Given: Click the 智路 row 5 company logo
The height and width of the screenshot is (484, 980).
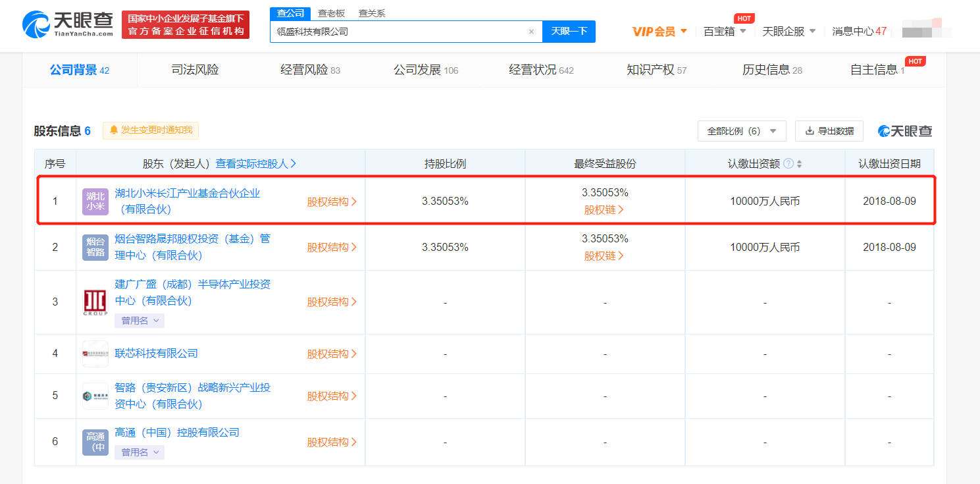Looking at the screenshot, I should (x=95, y=396).
